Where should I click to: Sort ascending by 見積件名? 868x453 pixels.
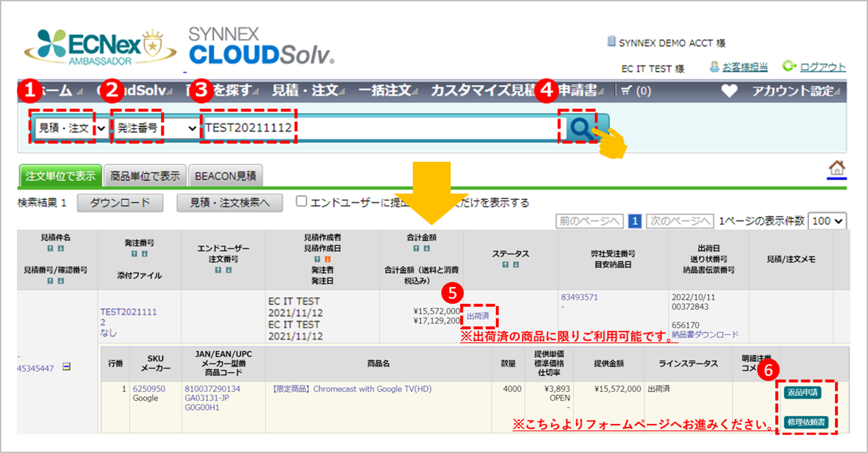[50, 249]
